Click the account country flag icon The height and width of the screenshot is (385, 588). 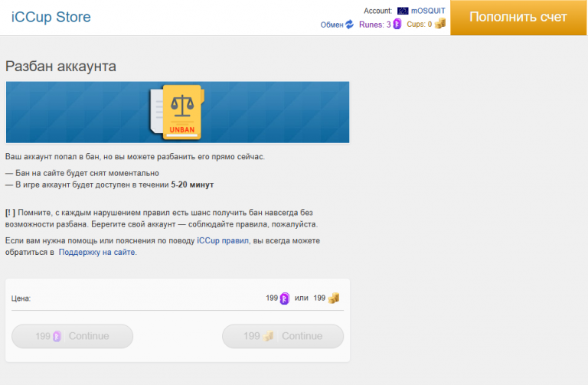point(403,11)
